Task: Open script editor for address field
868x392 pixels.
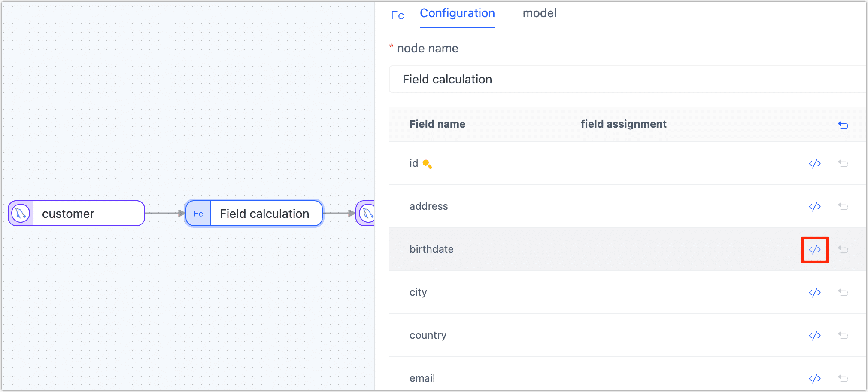Action: click(x=814, y=207)
